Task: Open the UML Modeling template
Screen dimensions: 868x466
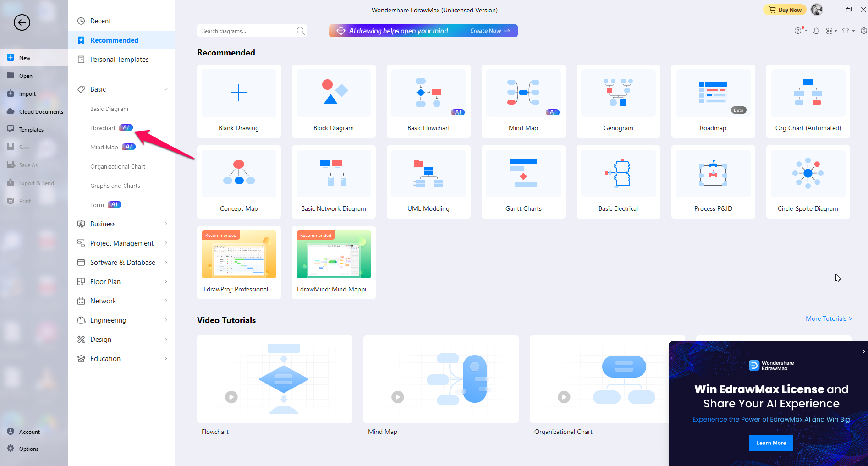Action: coord(429,182)
